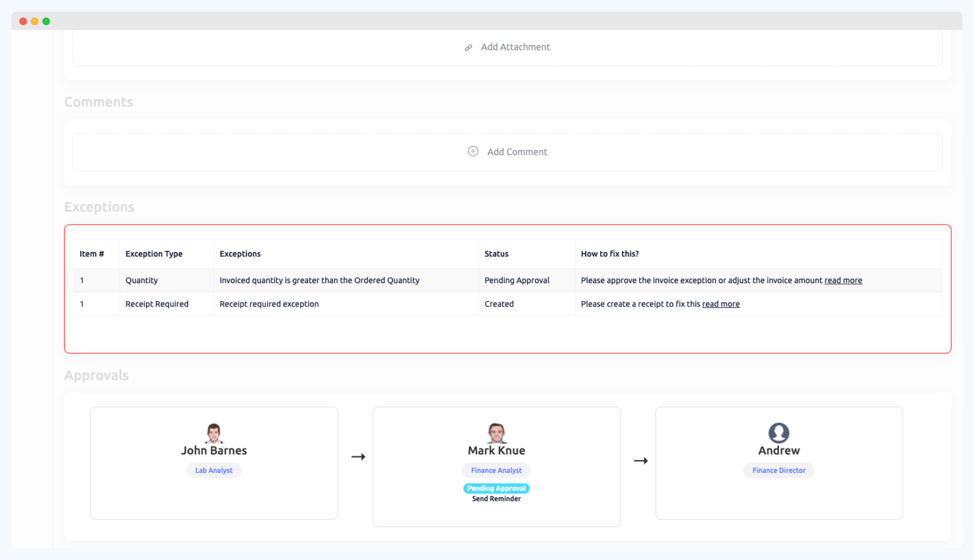
Task: Open read more link for Quantity exception
Action: coord(843,281)
